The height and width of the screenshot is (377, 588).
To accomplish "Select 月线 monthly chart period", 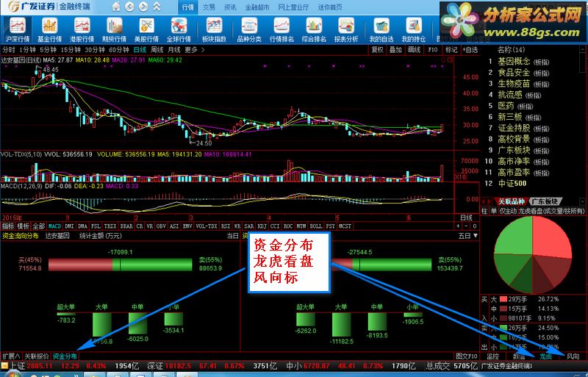I will click(174, 49).
